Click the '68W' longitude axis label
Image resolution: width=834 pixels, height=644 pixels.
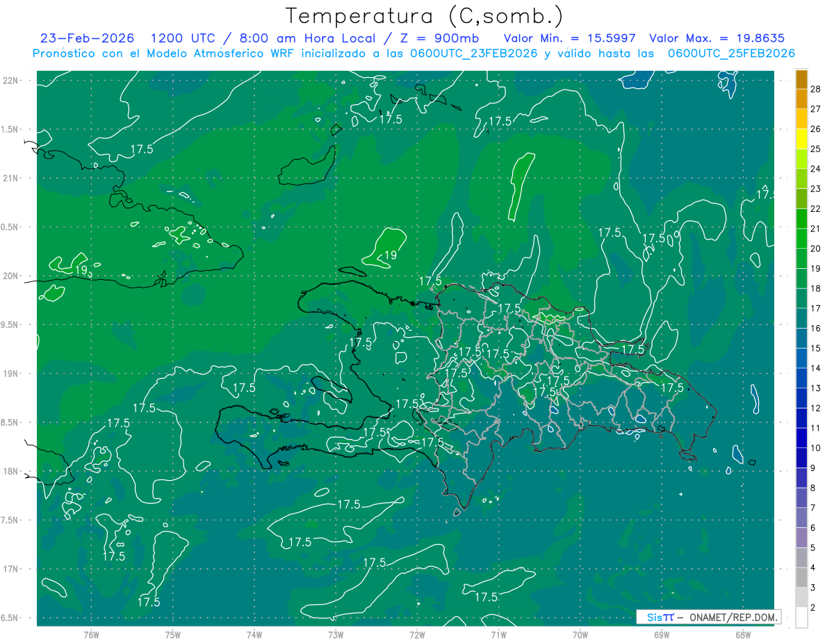(x=743, y=635)
